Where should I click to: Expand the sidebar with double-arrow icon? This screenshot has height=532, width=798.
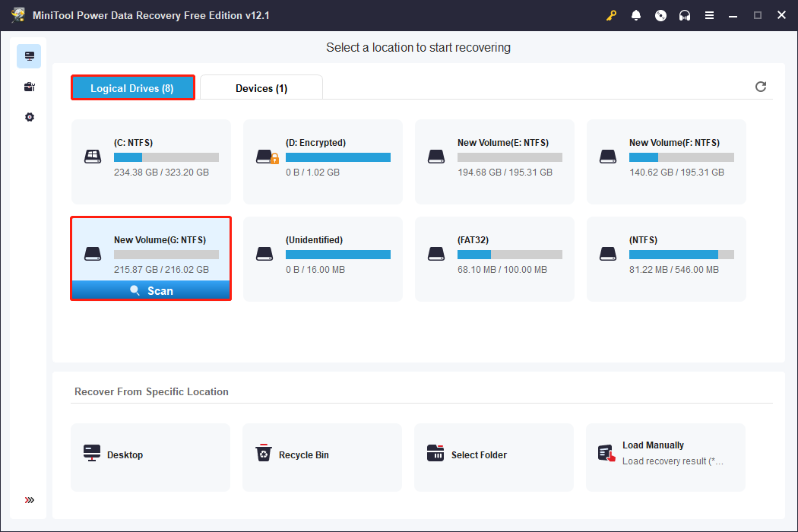pos(29,500)
